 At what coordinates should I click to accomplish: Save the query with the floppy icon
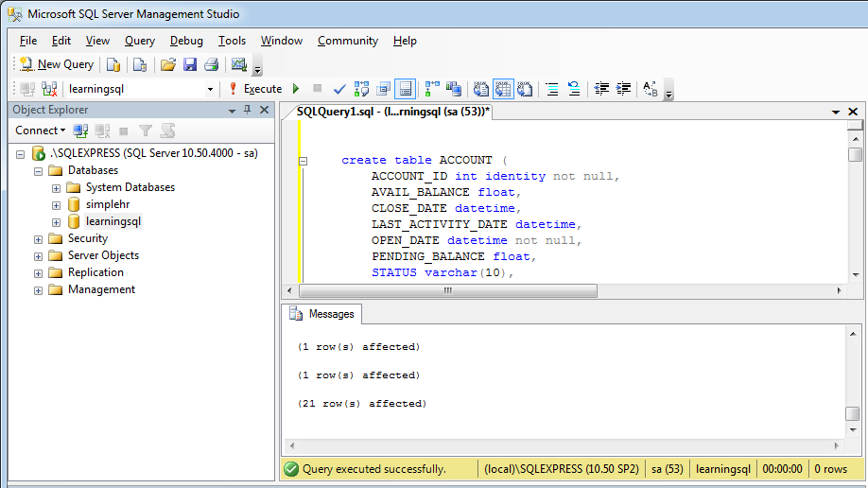pyautogui.click(x=190, y=65)
